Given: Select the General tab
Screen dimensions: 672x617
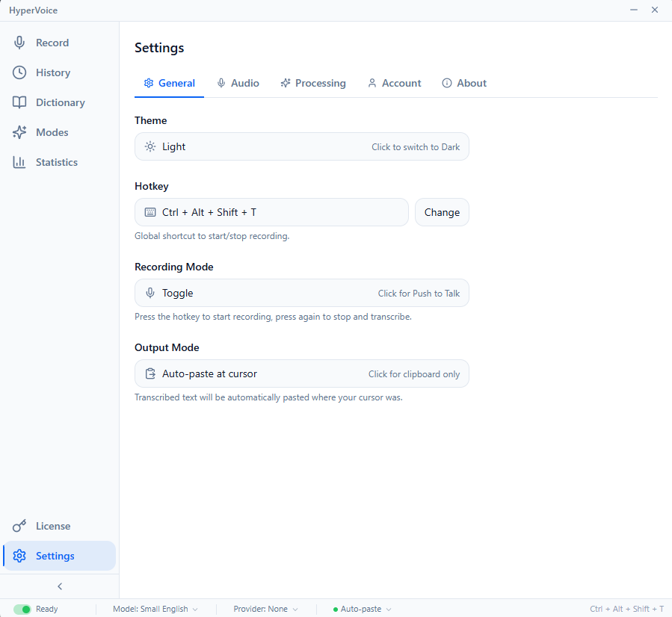Looking at the screenshot, I should click(x=169, y=83).
